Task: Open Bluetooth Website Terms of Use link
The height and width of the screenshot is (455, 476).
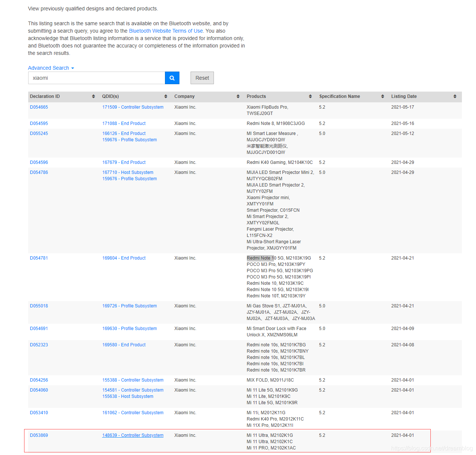Action: pyautogui.click(x=166, y=31)
